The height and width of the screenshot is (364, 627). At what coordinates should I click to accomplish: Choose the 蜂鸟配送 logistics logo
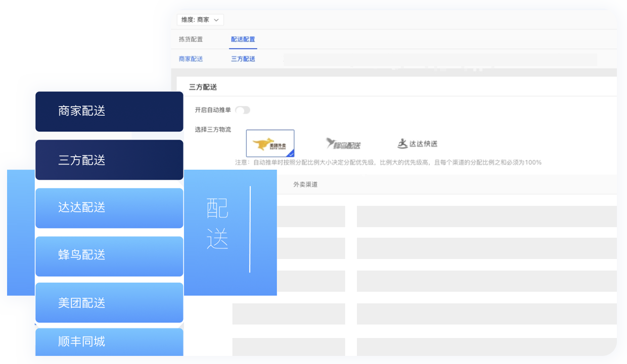point(344,144)
